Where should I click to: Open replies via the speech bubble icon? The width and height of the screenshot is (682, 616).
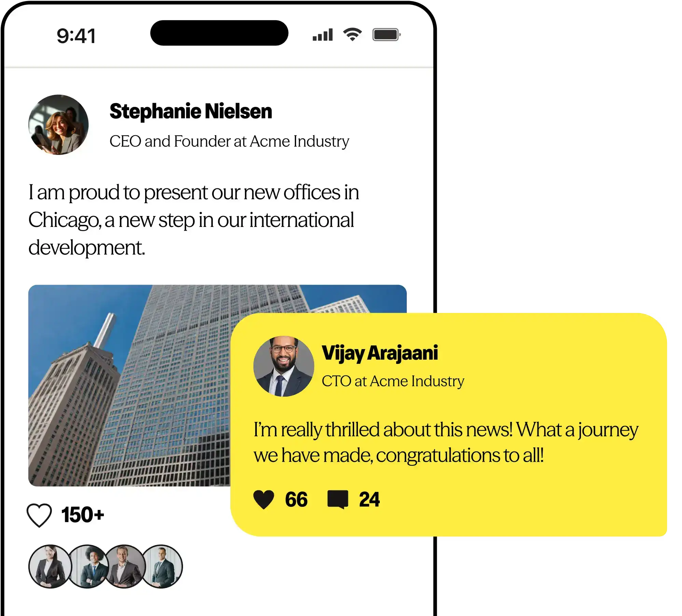338,500
